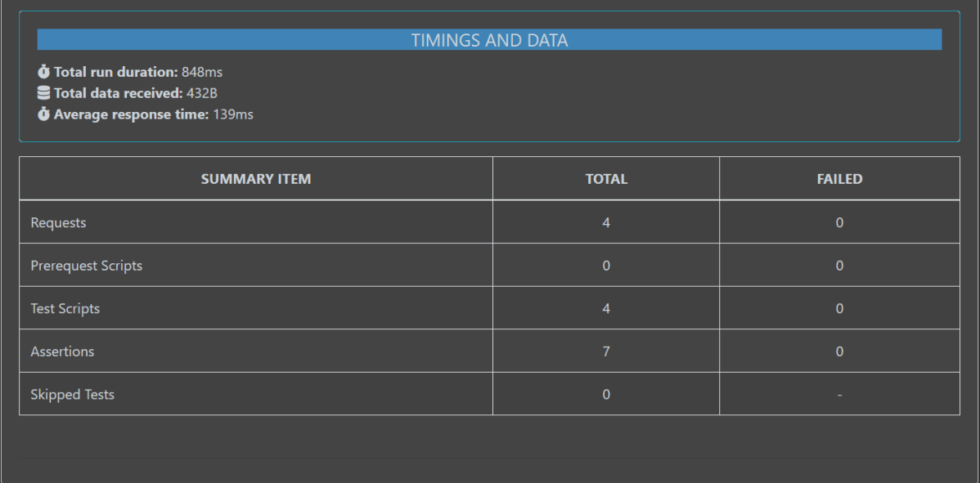Viewport: 980px width, 483px height.
Task: Select the Assertions row label
Action: pyautogui.click(x=62, y=351)
